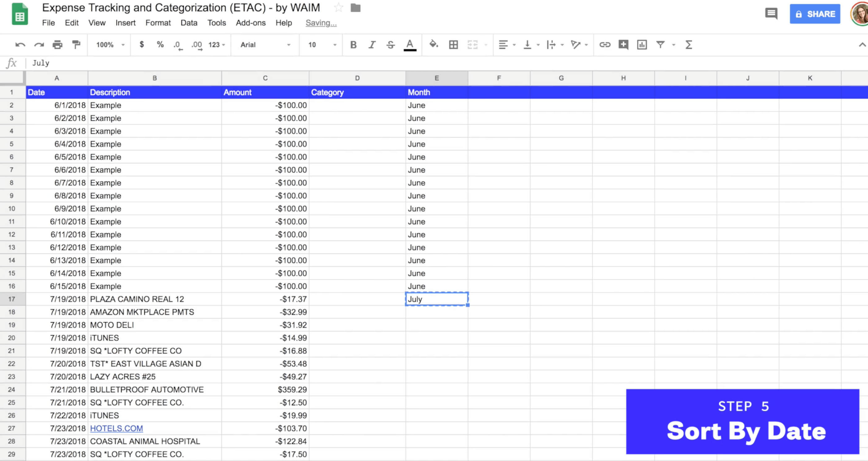Click the borders grid icon

click(x=453, y=45)
